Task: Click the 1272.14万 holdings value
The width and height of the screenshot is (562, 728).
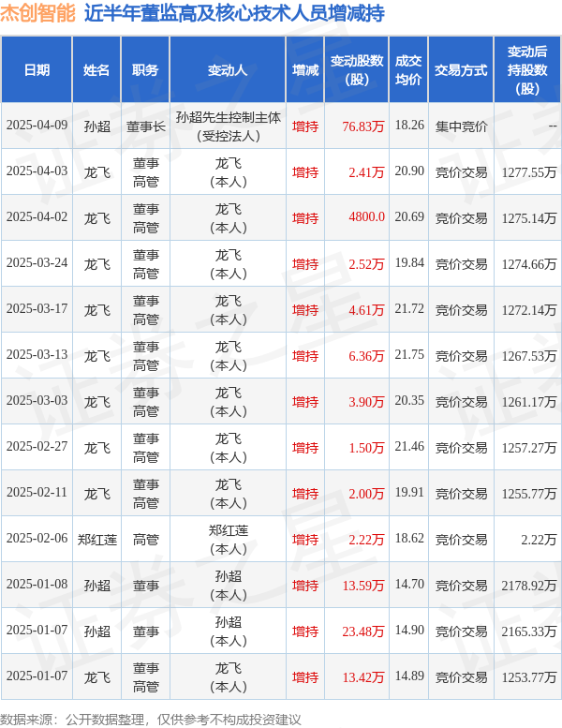Action: tap(528, 310)
